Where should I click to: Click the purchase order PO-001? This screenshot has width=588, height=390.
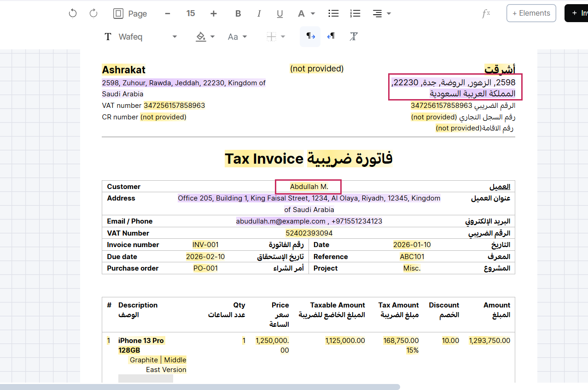205,268
